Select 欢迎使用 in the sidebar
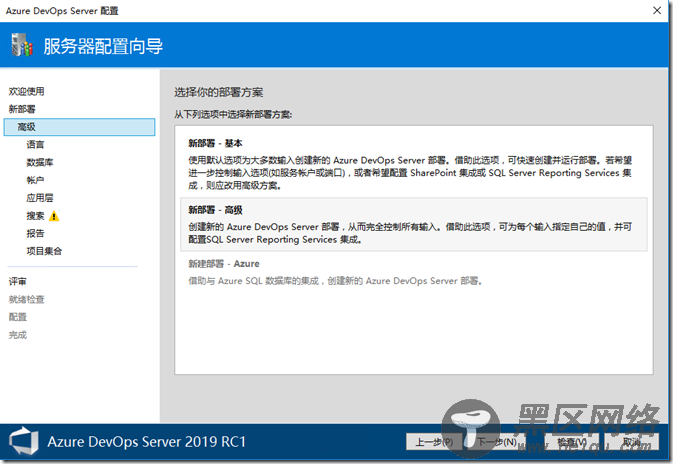Image resolution: width=673 pixels, height=464 pixels. (x=27, y=91)
